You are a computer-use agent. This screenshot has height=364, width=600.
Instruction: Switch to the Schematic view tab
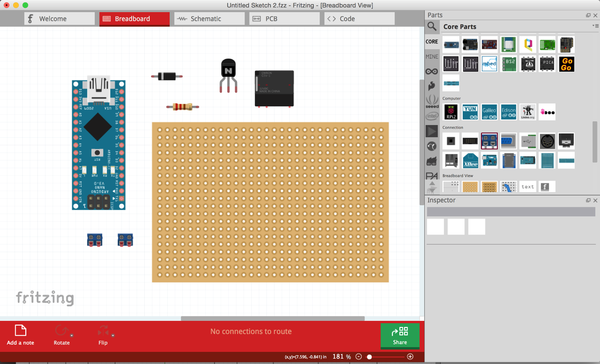tap(209, 19)
